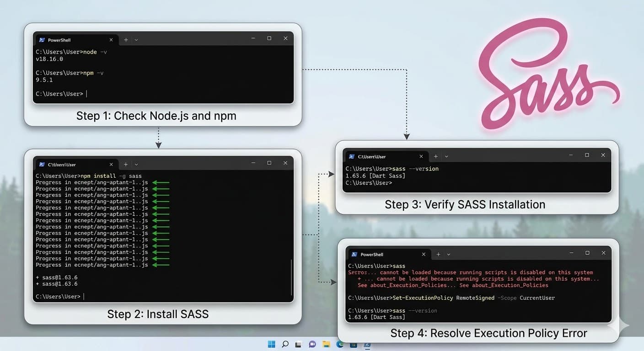Screen dimensions: 644x351
Task: Close the tab in Step 3 window
Action: tap(421, 156)
